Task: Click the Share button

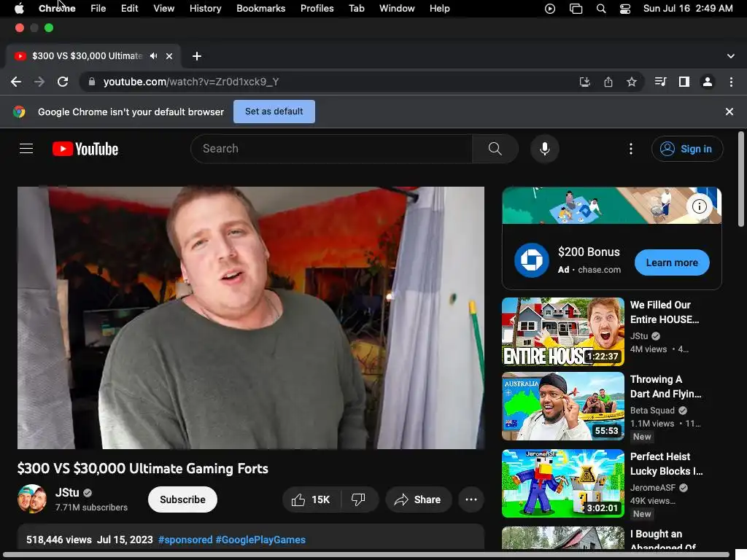Action: tap(418, 499)
